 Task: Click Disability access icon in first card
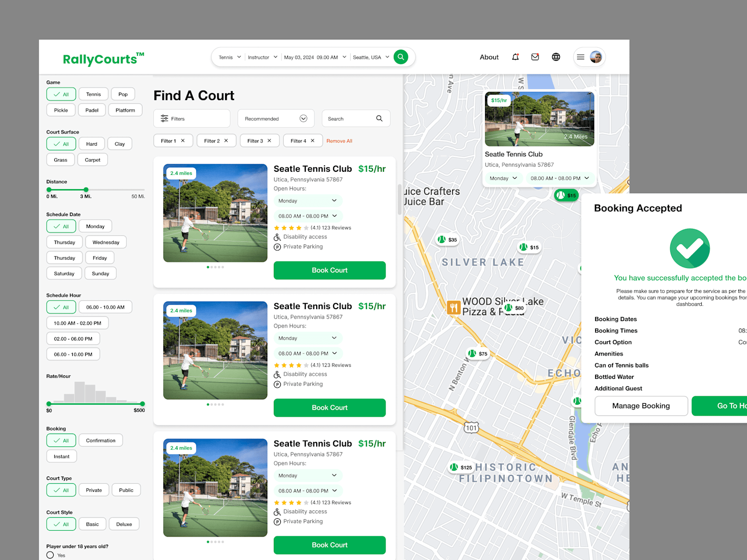(277, 237)
